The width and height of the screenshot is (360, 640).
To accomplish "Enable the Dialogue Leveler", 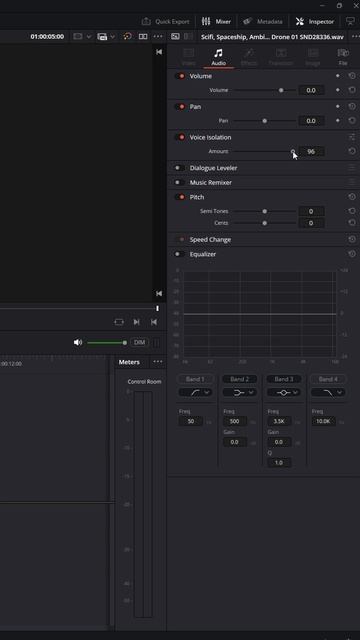I will tap(179, 168).
